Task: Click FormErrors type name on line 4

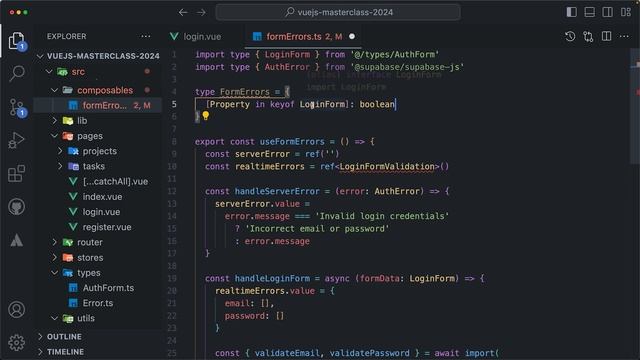Action: pos(245,92)
